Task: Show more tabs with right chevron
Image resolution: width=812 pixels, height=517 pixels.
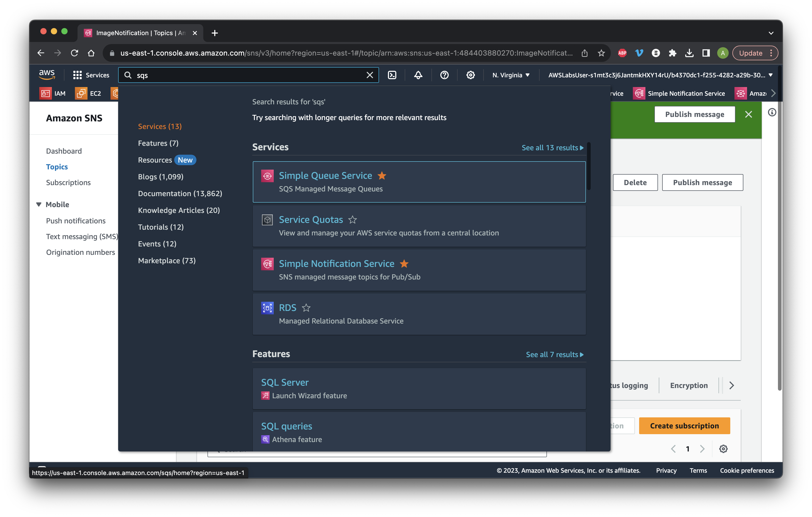Action: pos(732,385)
